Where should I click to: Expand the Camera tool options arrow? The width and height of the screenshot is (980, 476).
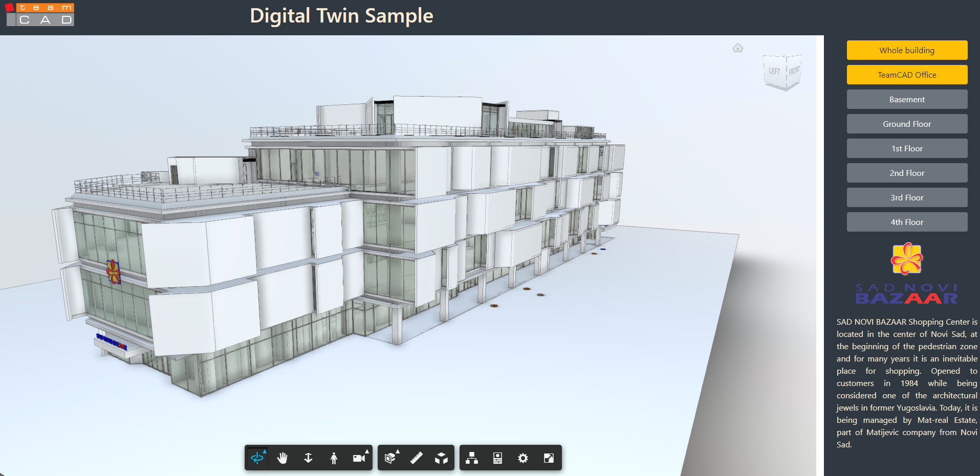366,450
